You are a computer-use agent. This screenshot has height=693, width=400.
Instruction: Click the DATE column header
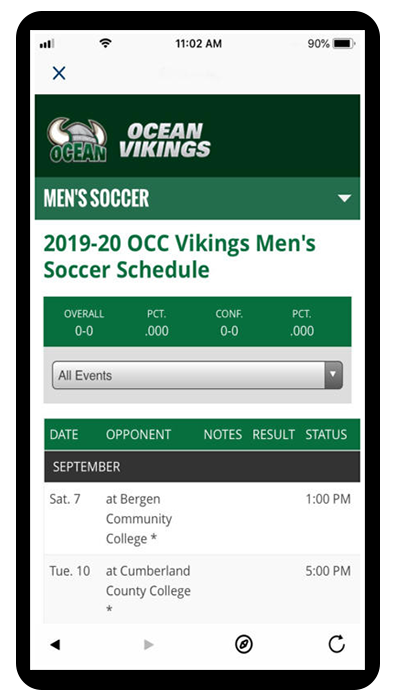pyautogui.click(x=64, y=434)
